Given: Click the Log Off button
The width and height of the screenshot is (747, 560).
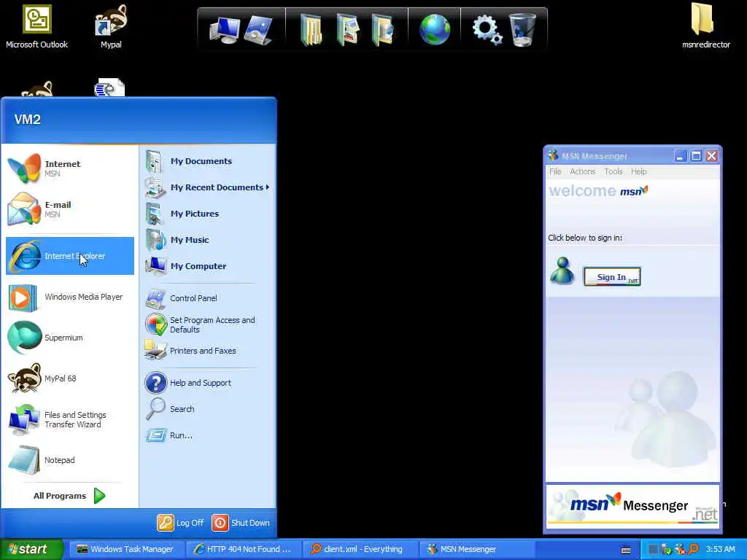Looking at the screenshot, I should (181, 523).
